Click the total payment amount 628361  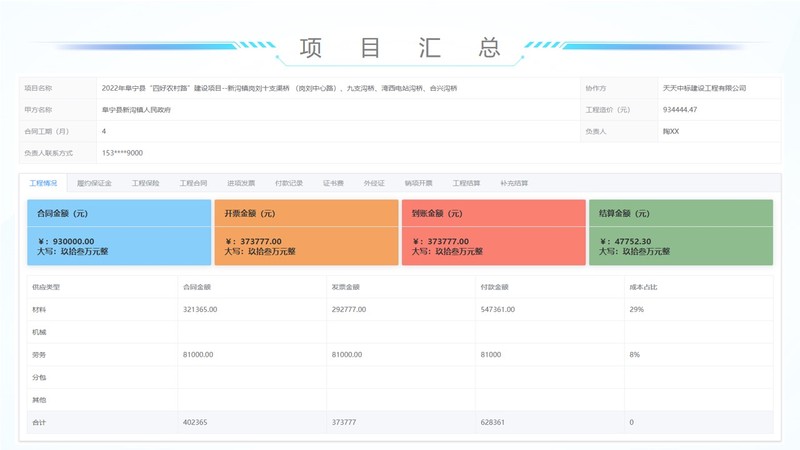pos(492,422)
